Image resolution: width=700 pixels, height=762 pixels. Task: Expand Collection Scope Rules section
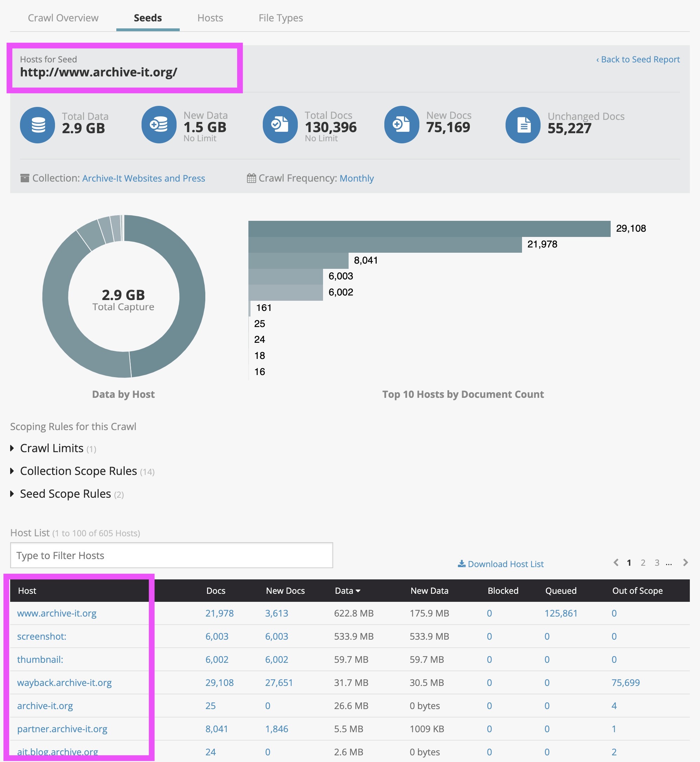tap(78, 471)
